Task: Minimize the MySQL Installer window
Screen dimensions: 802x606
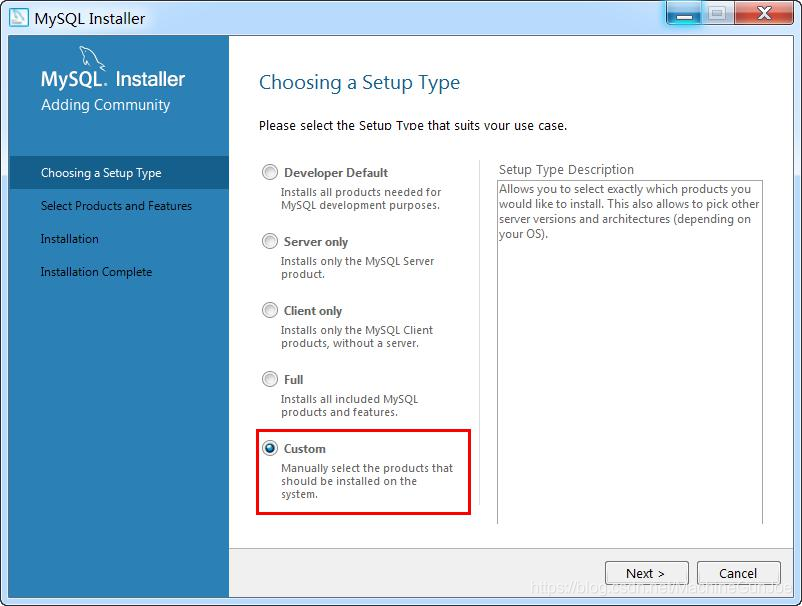Action: pyautogui.click(x=684, y=13)
